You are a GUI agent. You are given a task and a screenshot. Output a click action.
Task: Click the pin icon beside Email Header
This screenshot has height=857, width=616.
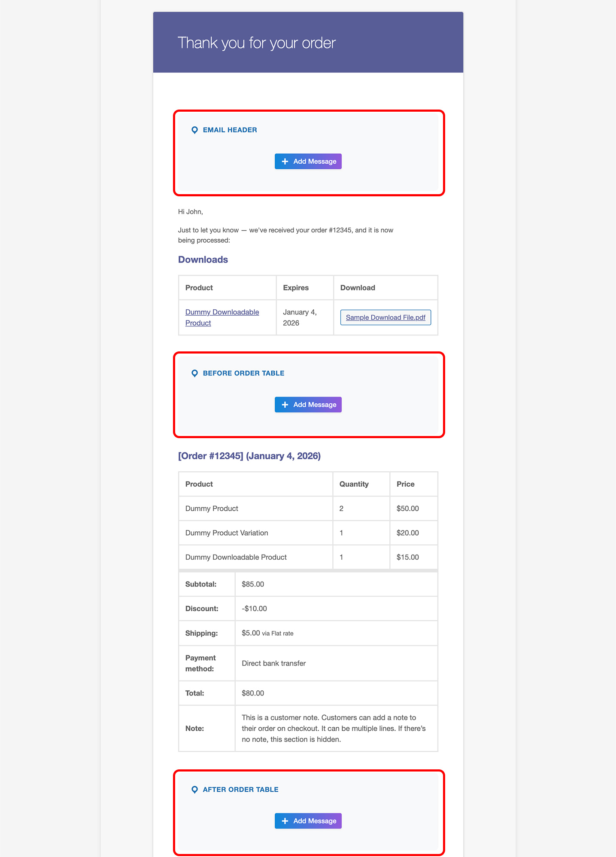(x=194, y=130)
